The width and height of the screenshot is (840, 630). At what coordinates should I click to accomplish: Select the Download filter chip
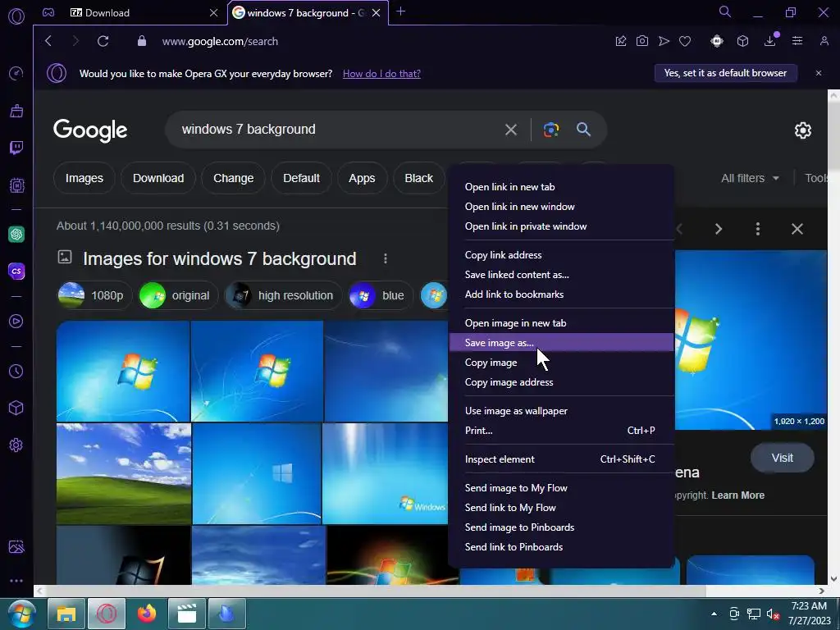(158, 178)
